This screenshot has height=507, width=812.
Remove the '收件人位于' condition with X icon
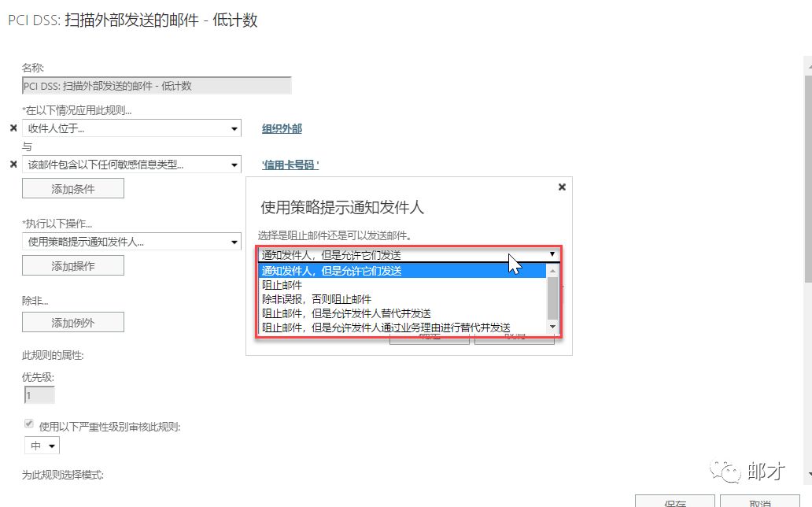coord(13,128)
